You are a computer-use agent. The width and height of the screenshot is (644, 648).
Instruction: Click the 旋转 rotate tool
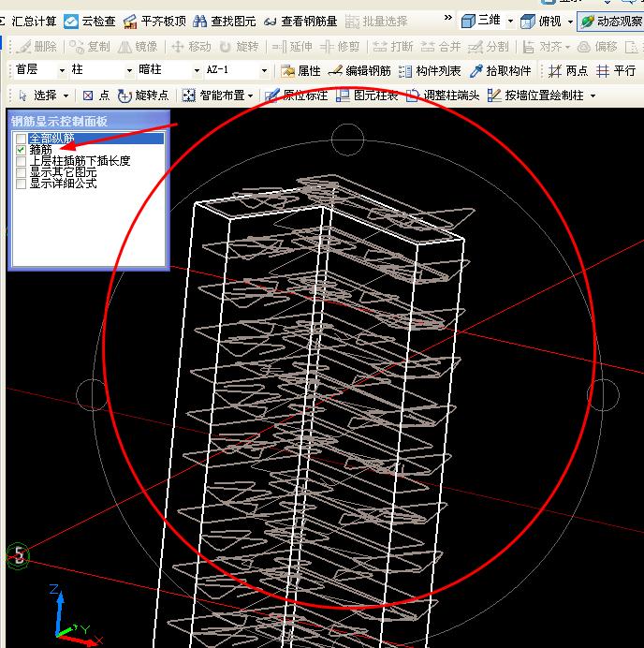point(240,47)
